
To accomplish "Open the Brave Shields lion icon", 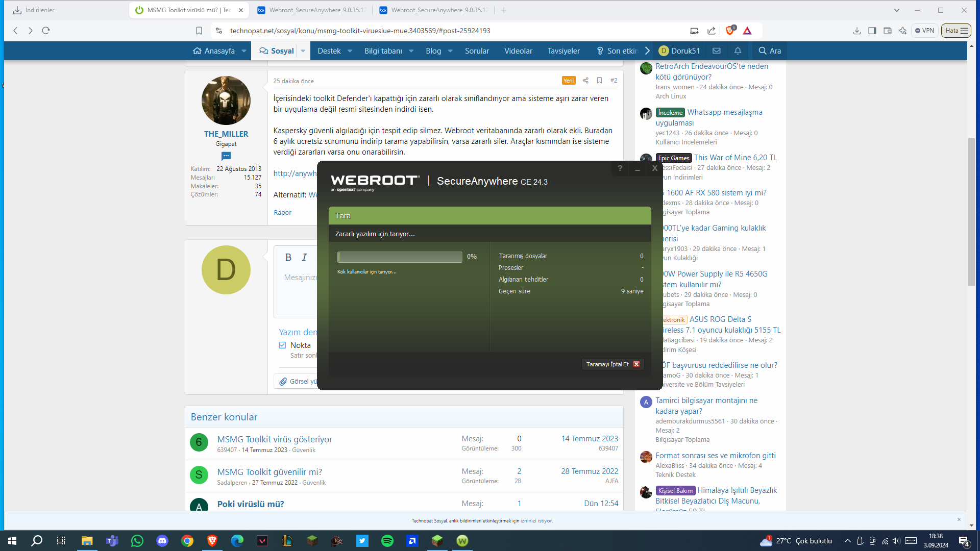I will tap(730, 31).
